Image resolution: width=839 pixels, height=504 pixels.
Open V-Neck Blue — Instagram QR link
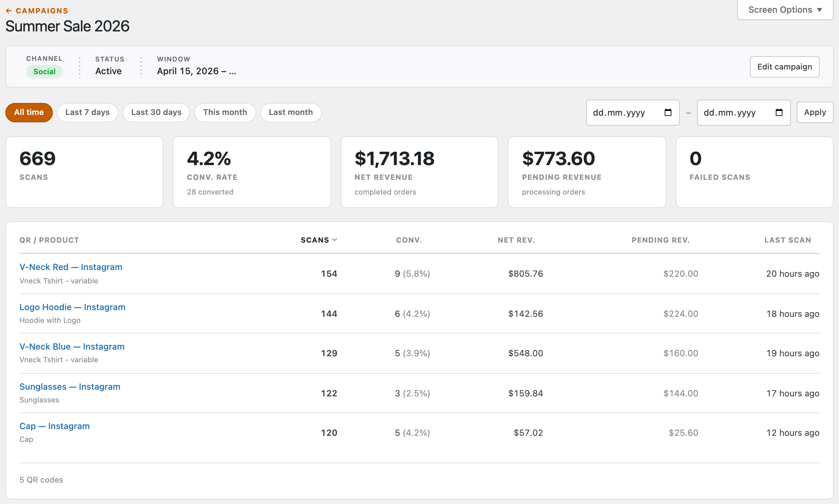[x=72, y=346]
